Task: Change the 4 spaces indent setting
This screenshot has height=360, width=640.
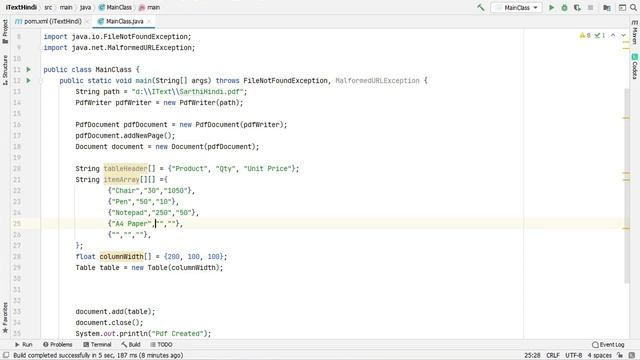Action: click(599, 356)
